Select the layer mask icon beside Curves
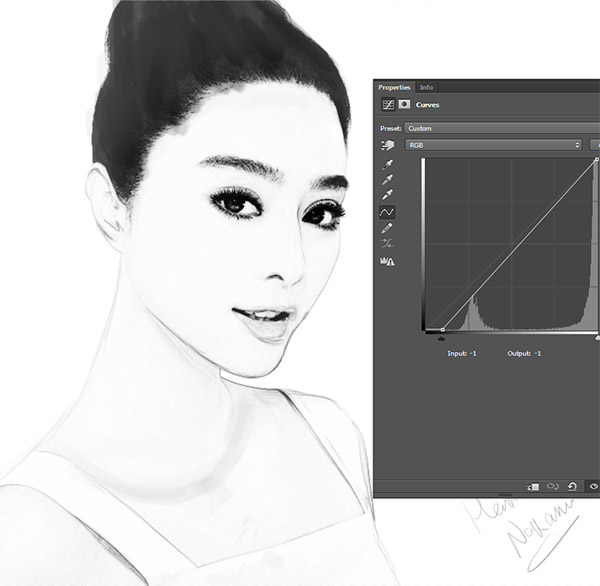The height and width of the screenshot is (586, 600). (x=404, y=104)
